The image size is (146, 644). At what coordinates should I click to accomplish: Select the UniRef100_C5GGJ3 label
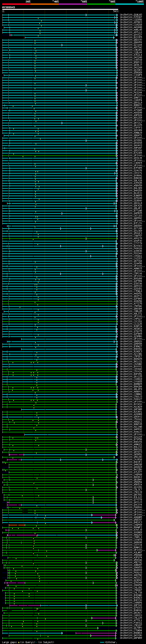[131, 397]
